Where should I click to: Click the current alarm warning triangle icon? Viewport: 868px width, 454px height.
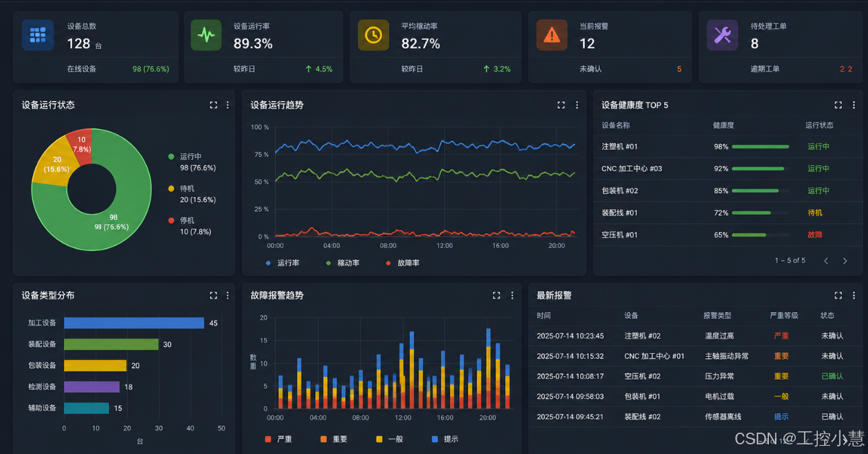[x=552, y=35]
